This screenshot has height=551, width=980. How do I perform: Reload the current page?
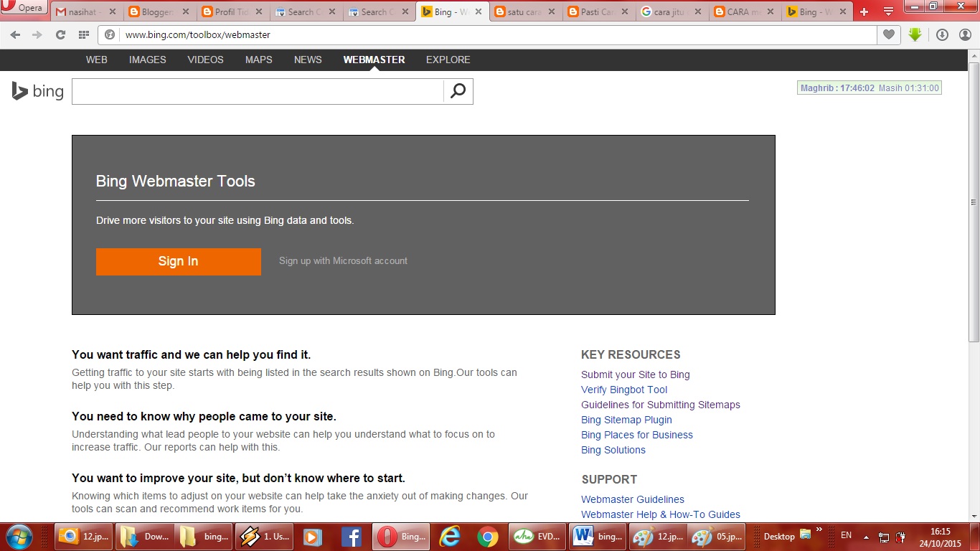pyautogui.click(x=60, y=34)
